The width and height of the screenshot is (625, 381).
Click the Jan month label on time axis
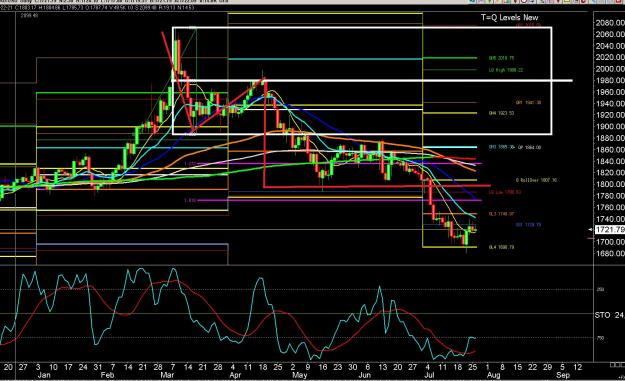tap(44, 375)
